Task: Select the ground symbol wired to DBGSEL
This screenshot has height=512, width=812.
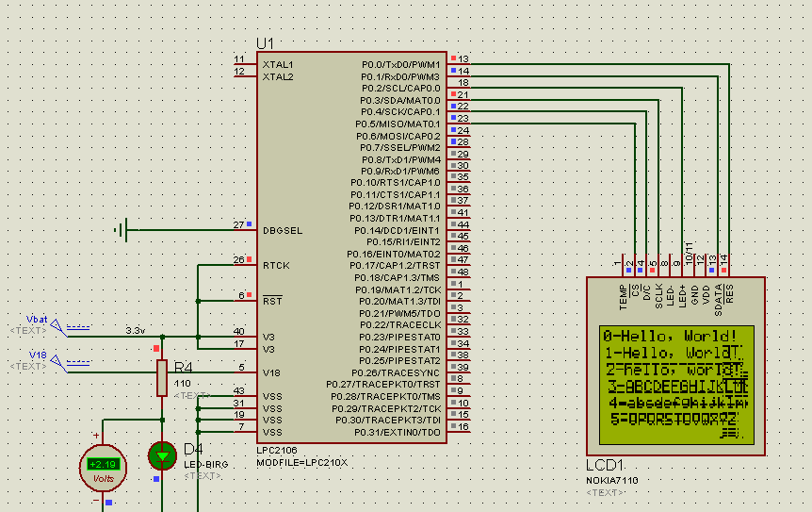Action: [121, 229]
